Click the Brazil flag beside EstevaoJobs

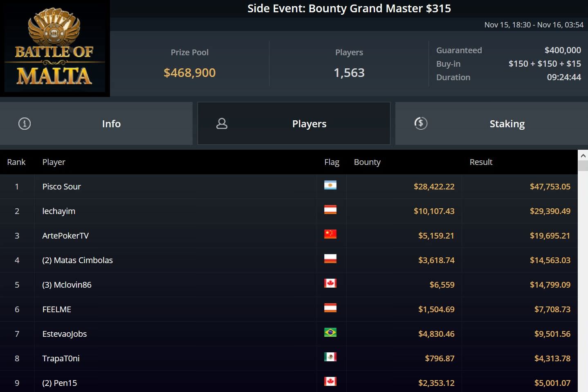(330, 332)
